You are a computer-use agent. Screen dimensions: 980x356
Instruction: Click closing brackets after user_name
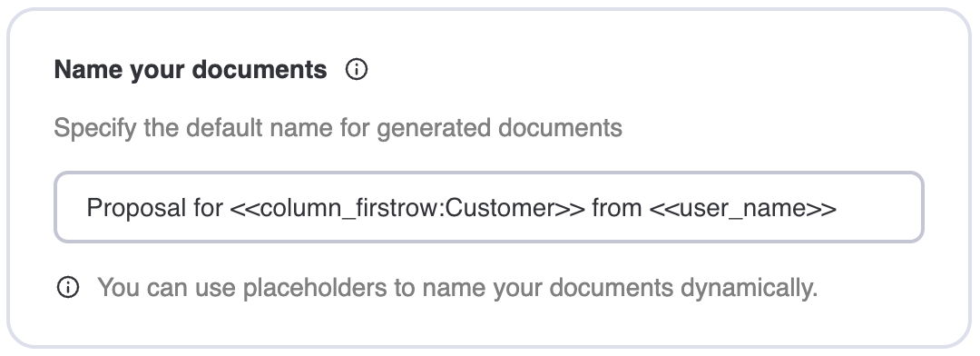[x=822, y=208]
